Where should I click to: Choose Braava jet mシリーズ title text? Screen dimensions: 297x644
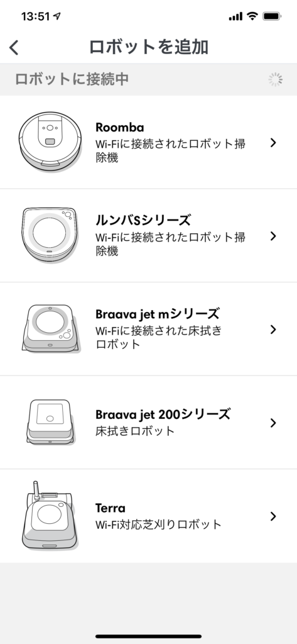[x=157, y=314]
